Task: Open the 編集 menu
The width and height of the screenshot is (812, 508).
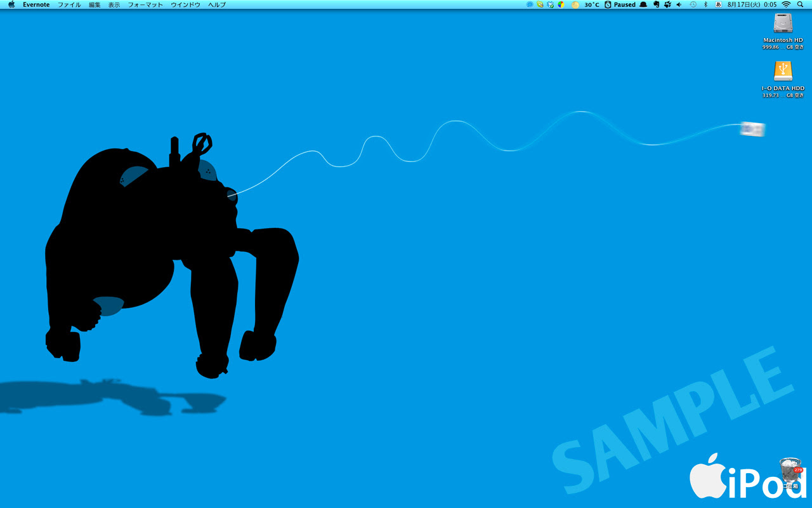Action: [95, 4]
